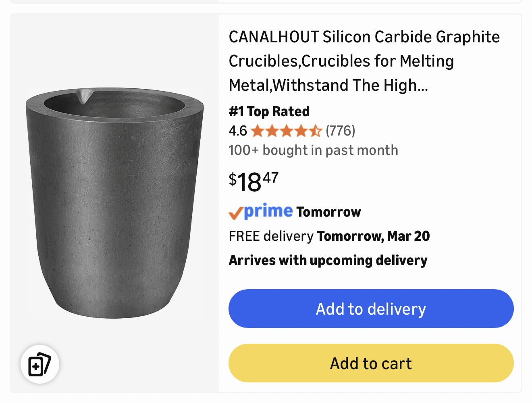Open the (776) reviews count
Screen dimensions: 532x403
click(341, 131)
